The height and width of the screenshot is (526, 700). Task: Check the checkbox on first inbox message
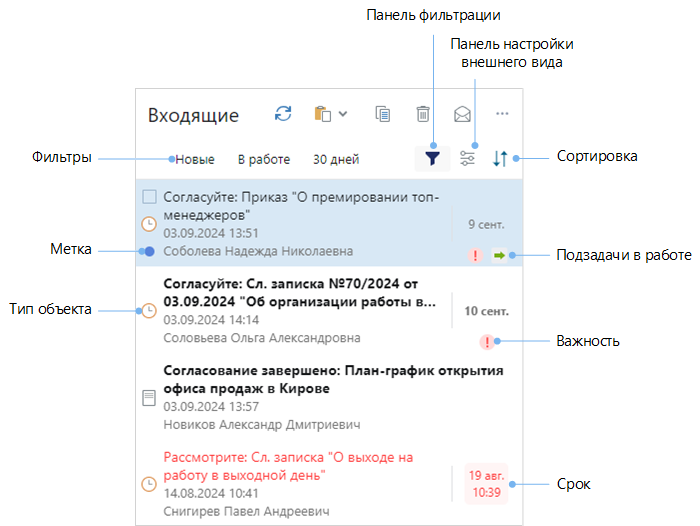coord(149,197)
